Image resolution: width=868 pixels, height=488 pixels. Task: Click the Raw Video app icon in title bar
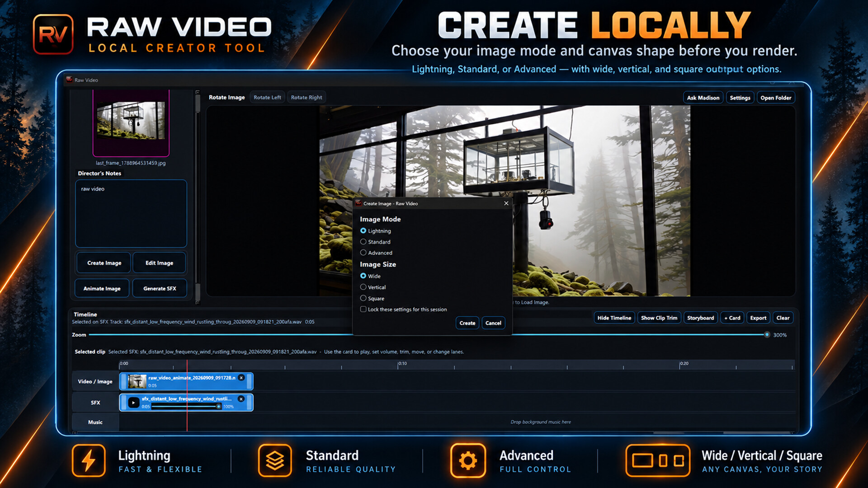[69, 80]
